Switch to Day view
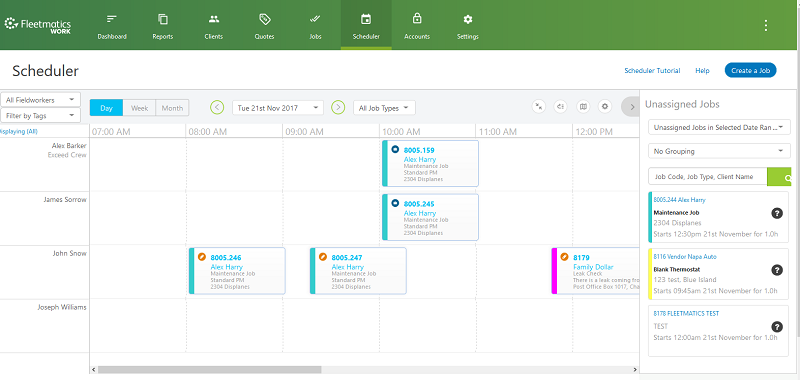The width and height of the screenshot is (800, 380). pyautogui.click(x=107, y=108)
